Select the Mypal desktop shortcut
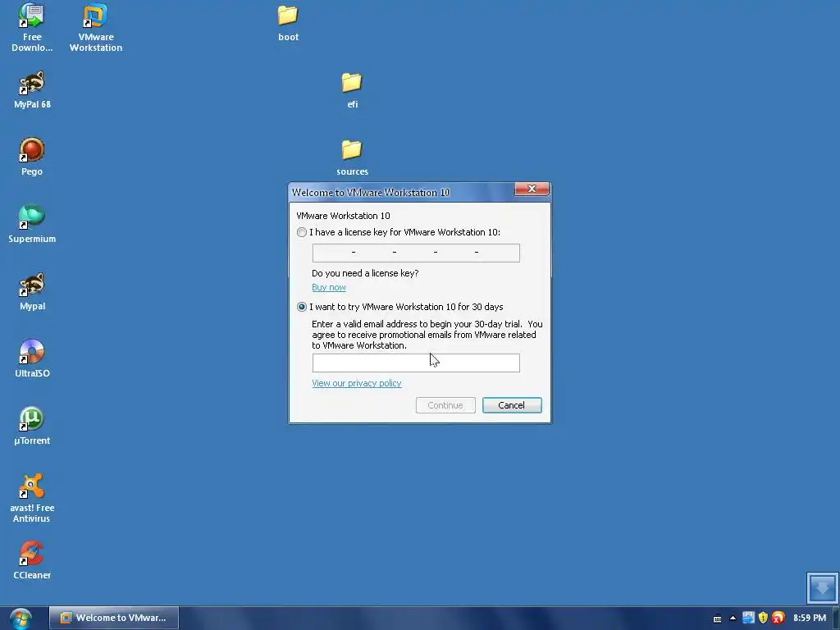The width and height of the screenshot is (840, 630). click(x=32, y=291)
